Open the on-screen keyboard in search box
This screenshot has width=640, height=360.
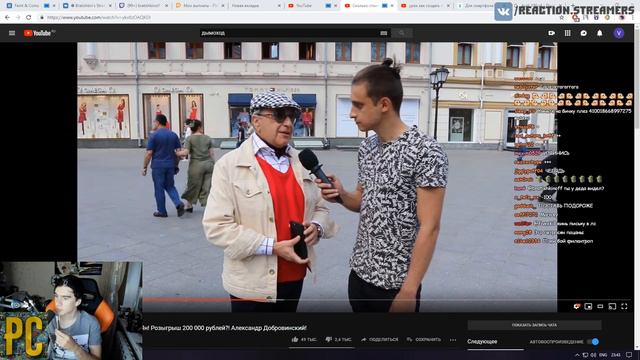tap(384, 33)
